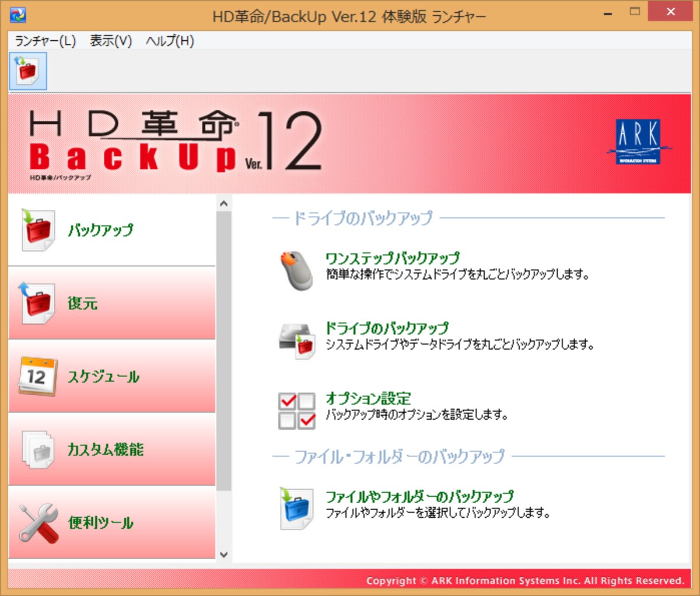
Task: Click the システムドライブやデータドライブを丸ごとバックアップします description
Action: (x=460, y=344)
